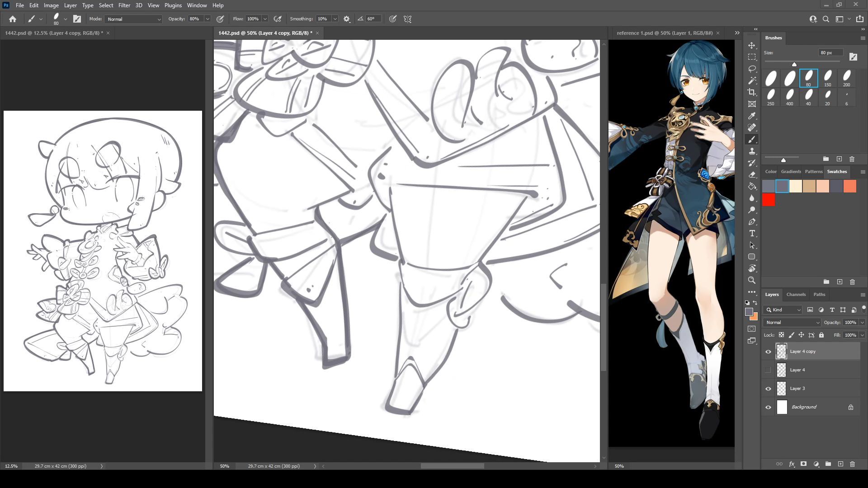Open the brush Mode dropdown
The image size is (868, 488).
[133, 19]
